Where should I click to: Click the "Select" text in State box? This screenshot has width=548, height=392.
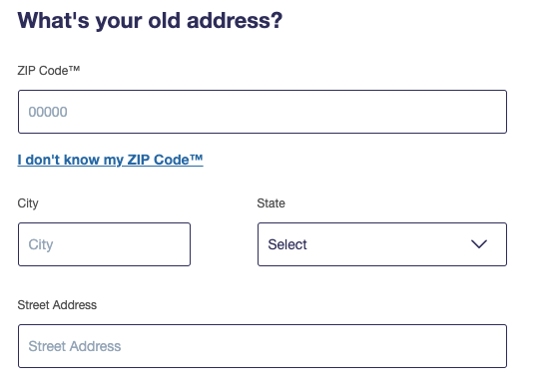(x=287, y=244)
